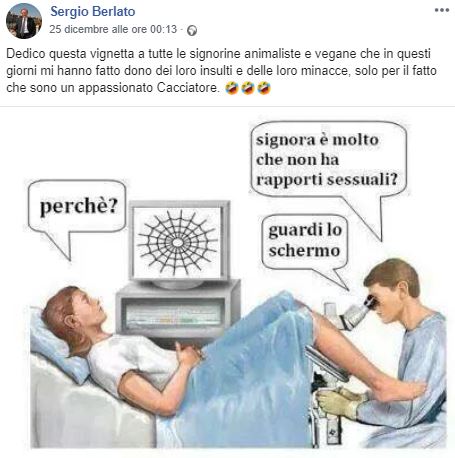
Task: Open the attached cartoon image at its center
Action: (227, 282)
